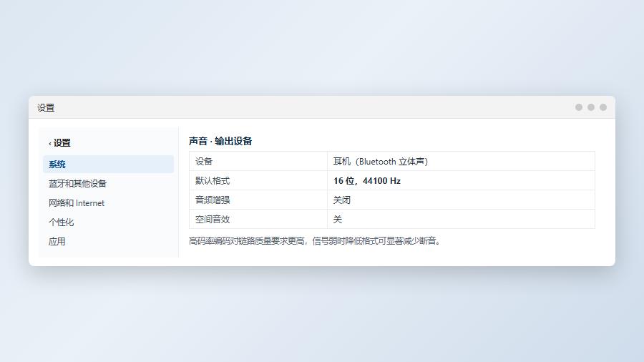Click the middle gray window control dot
644x362 pixels.
click(591, 107)
